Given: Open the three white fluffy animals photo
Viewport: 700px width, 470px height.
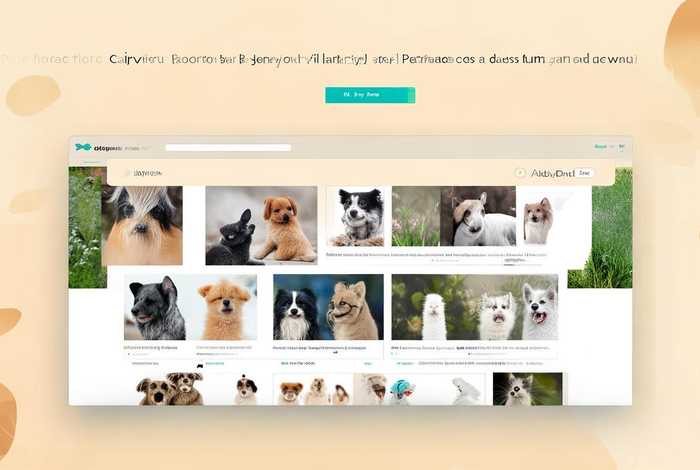Looking at the screenshot, I should click(475, 307).
